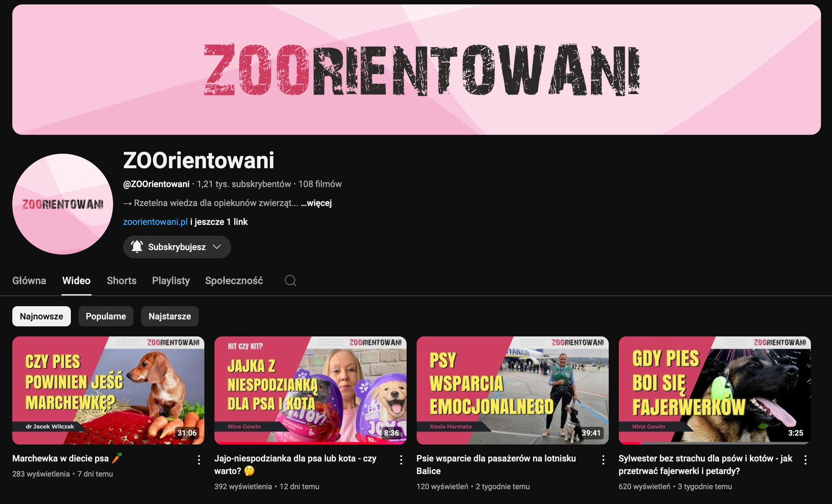Viewport: 832px width, 504px height.
Task: Open options menu for Jajo-niespodzianka video
Action: (401, 460)
